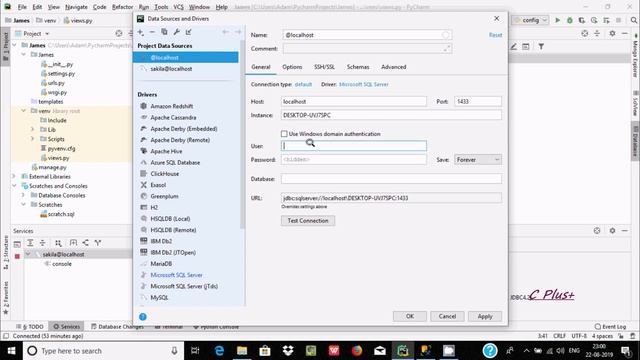
Task: Open Project view dropdown in Project panel
Action: [x=47, y=33]
